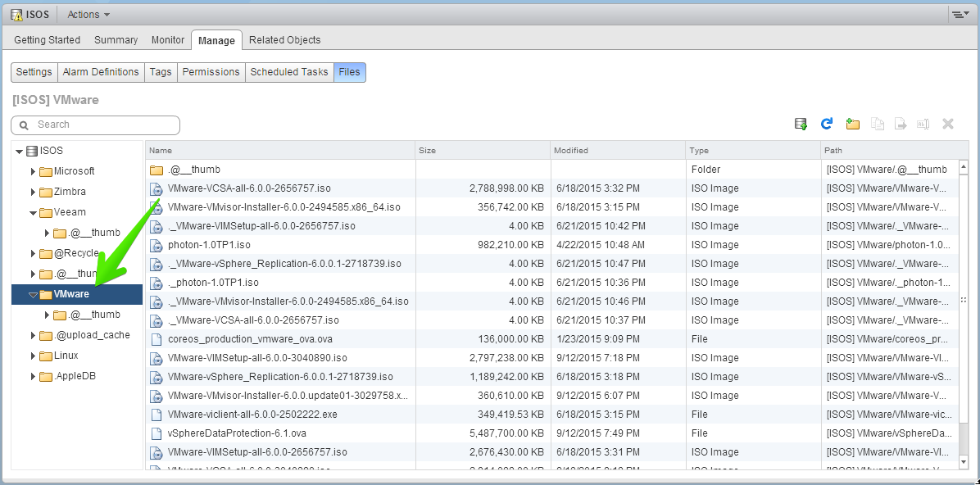
Task: Open Scheduled Tasks
Action: pyautogui.click(x=289, y=72)
